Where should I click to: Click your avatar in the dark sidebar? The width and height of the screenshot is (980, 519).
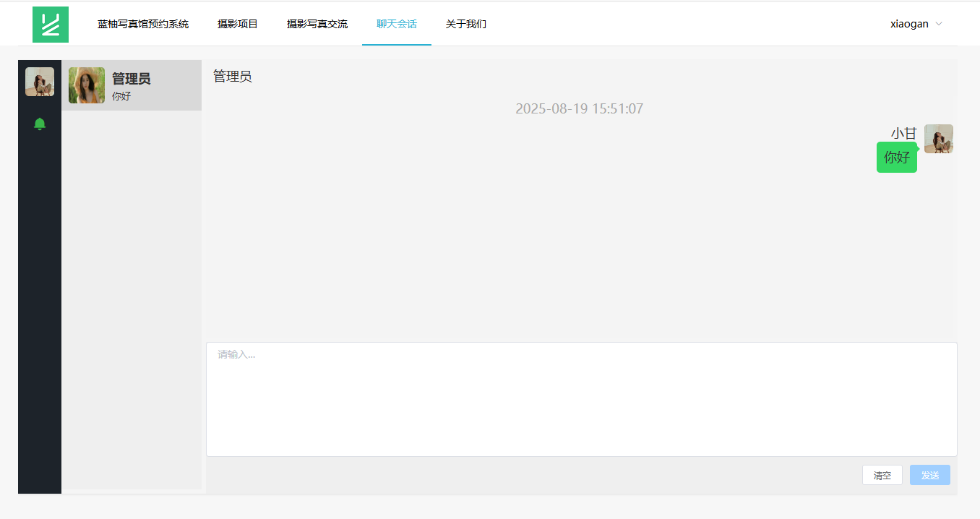(x=40, y=82)
